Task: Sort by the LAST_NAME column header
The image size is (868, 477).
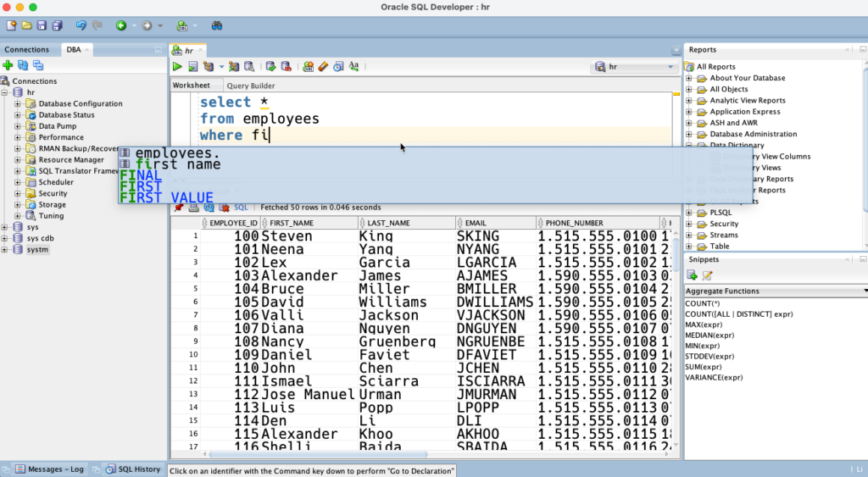Action: tap(407, 223)
